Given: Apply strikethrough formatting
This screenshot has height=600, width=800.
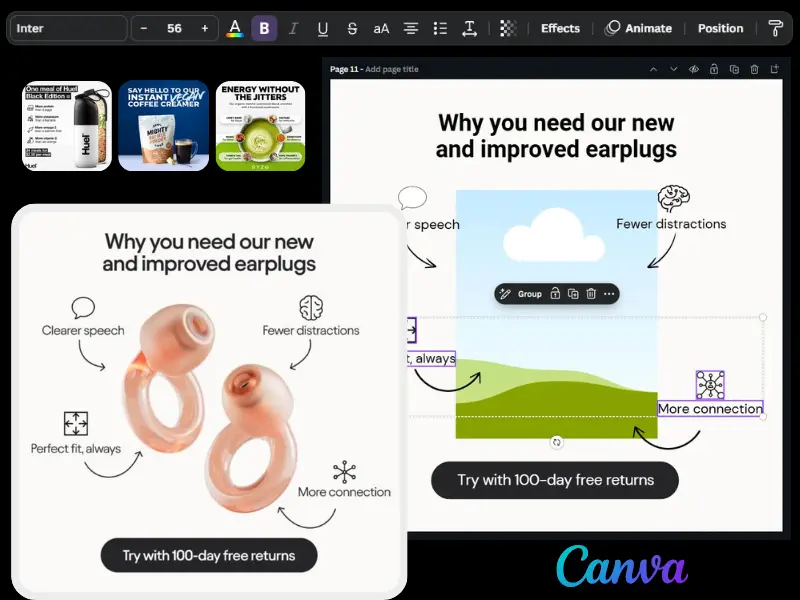Looking at the screenshot, I should [x=350, y=28].
